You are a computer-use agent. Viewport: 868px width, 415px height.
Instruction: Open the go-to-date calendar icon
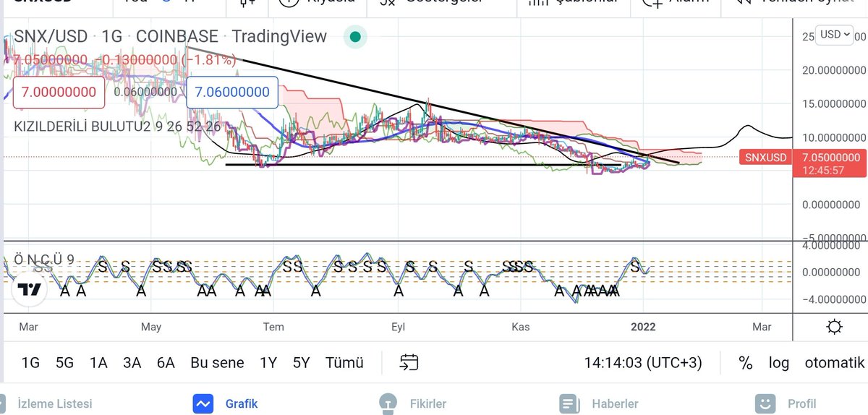409,362
